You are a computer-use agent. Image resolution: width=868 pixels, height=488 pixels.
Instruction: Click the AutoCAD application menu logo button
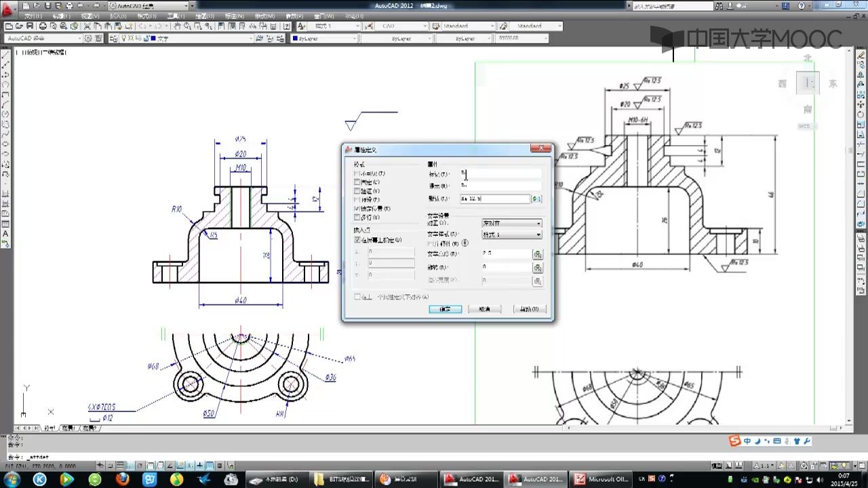point(7,9)
